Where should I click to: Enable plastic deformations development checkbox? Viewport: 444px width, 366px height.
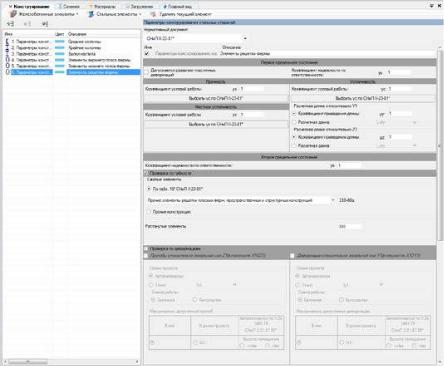click(147, 72)
